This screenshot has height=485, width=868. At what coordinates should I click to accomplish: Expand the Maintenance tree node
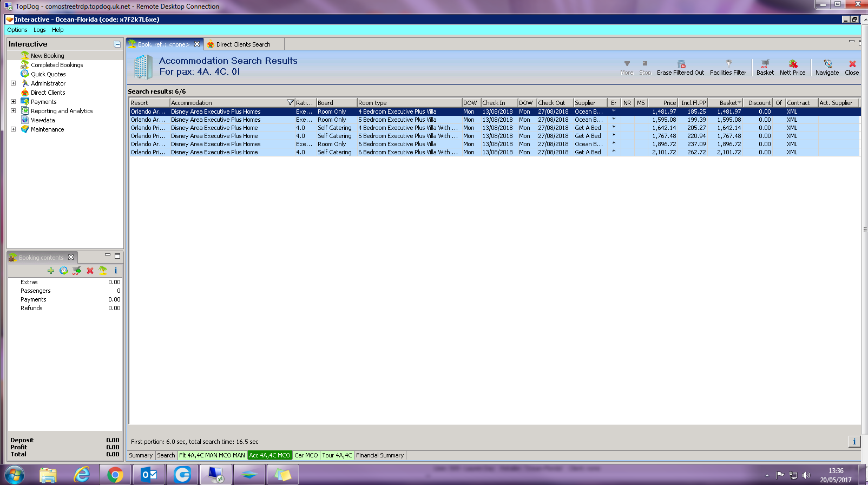pos(13,129)
